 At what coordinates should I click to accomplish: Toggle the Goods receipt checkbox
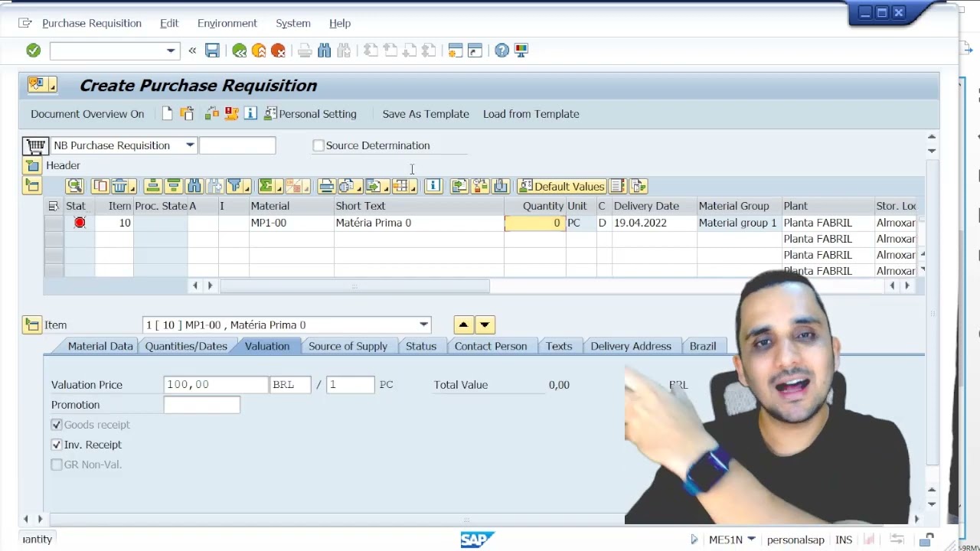coord(57,425)
